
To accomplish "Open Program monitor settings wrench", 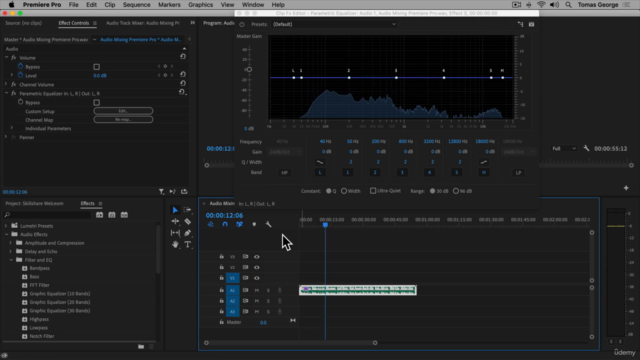I will click(586, 149).
